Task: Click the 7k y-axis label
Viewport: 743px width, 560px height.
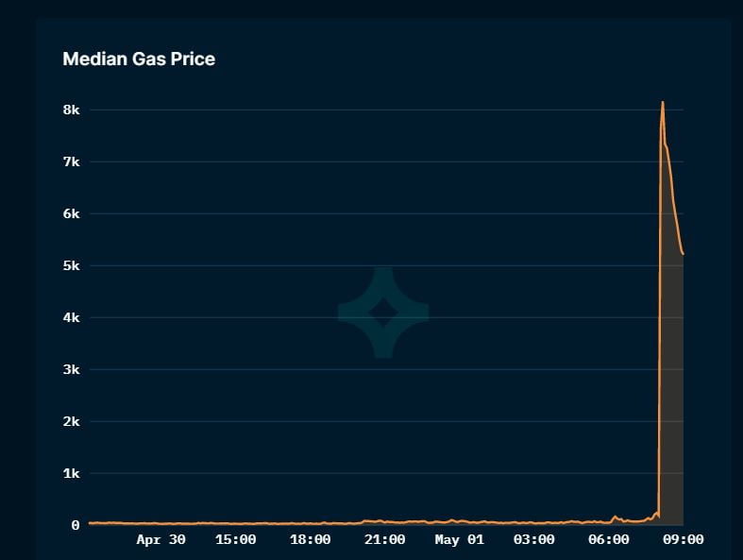Action: click(x=72, y=162)
